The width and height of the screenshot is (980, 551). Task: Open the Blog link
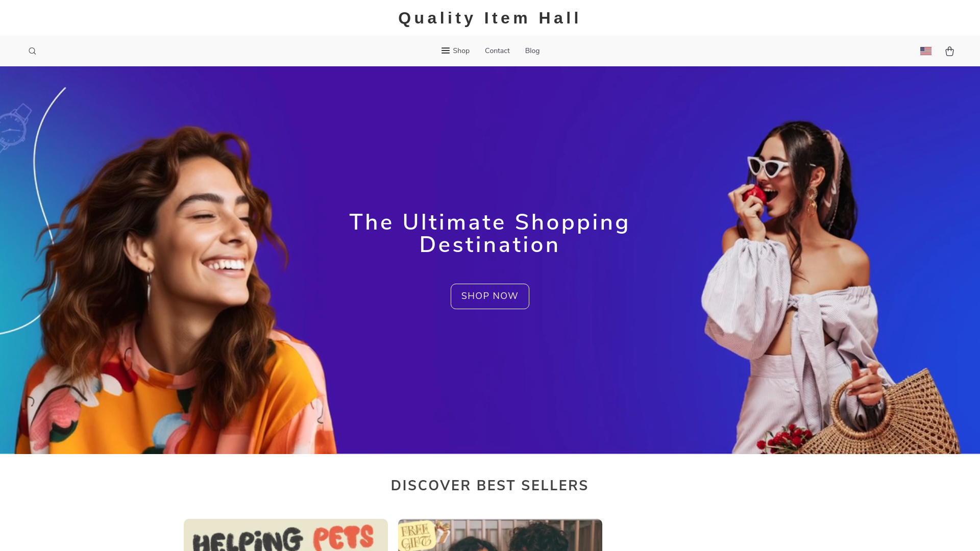pos(532,51)
